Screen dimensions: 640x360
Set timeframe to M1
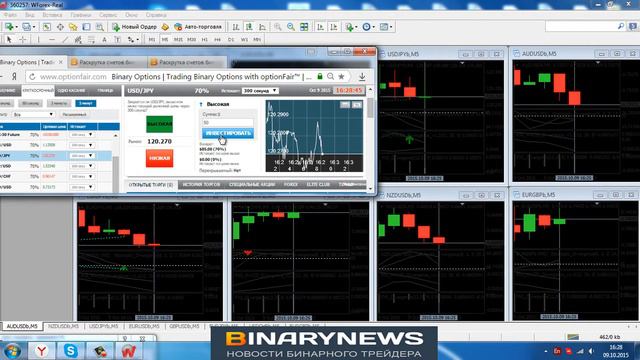(x=152, y=40)
